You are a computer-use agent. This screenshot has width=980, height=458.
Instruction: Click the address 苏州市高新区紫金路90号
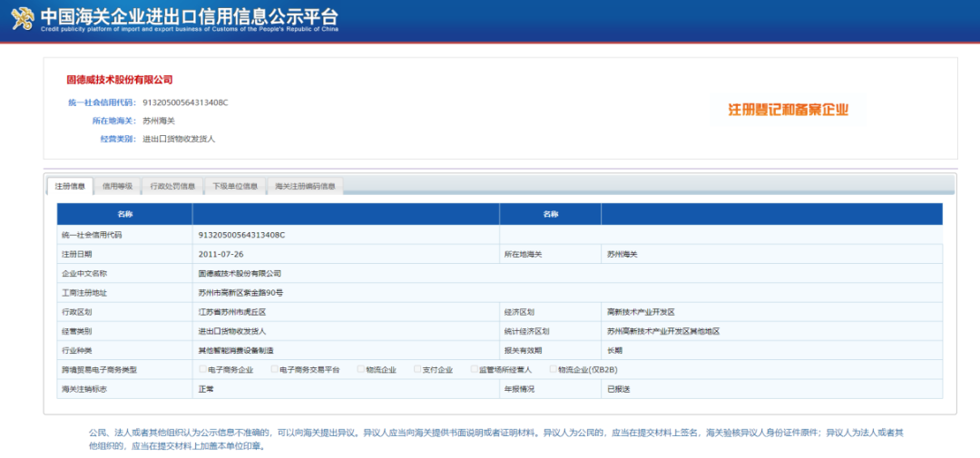pyautogui.click(x=240, y=292)
